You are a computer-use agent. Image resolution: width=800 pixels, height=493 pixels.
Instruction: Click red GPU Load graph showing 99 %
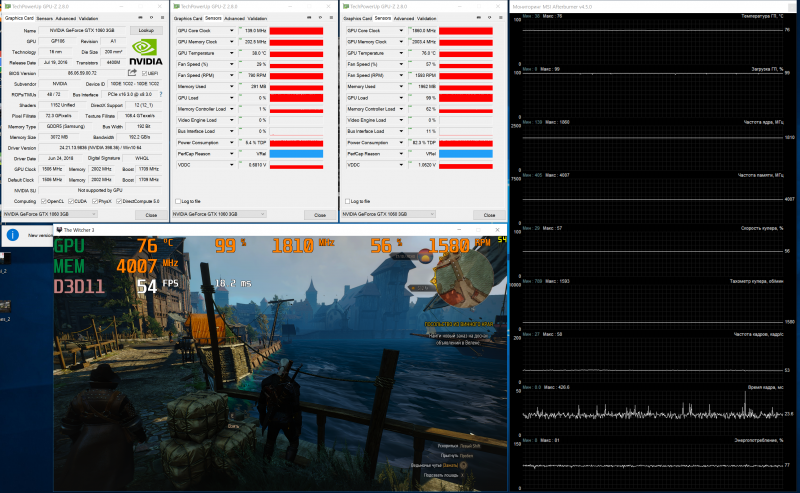[x=466, y=97]
